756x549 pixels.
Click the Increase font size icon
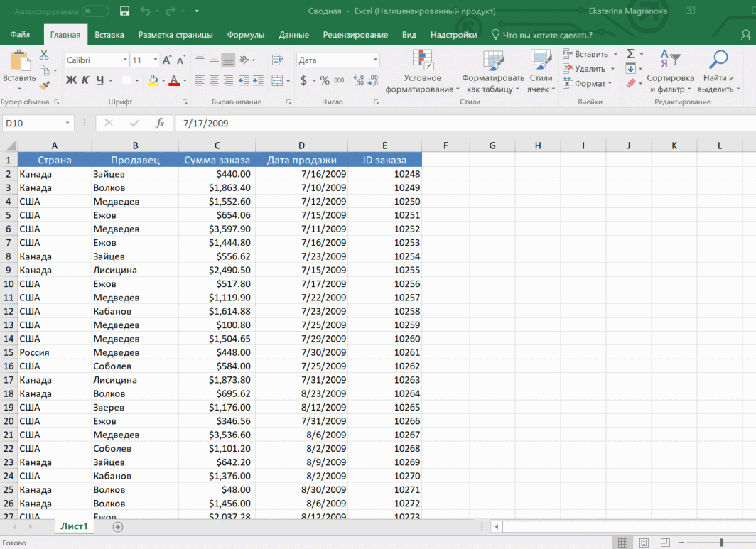click(166, 60)
